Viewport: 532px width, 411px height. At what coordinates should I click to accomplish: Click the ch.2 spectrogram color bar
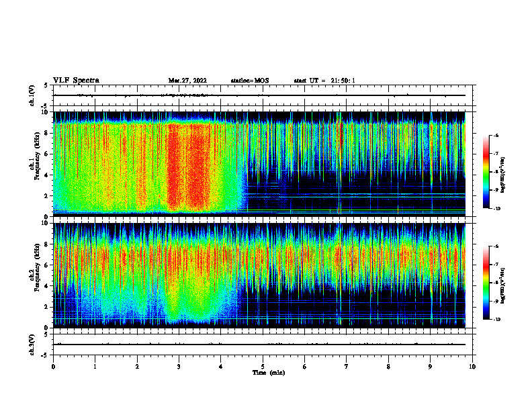[486, 283]
